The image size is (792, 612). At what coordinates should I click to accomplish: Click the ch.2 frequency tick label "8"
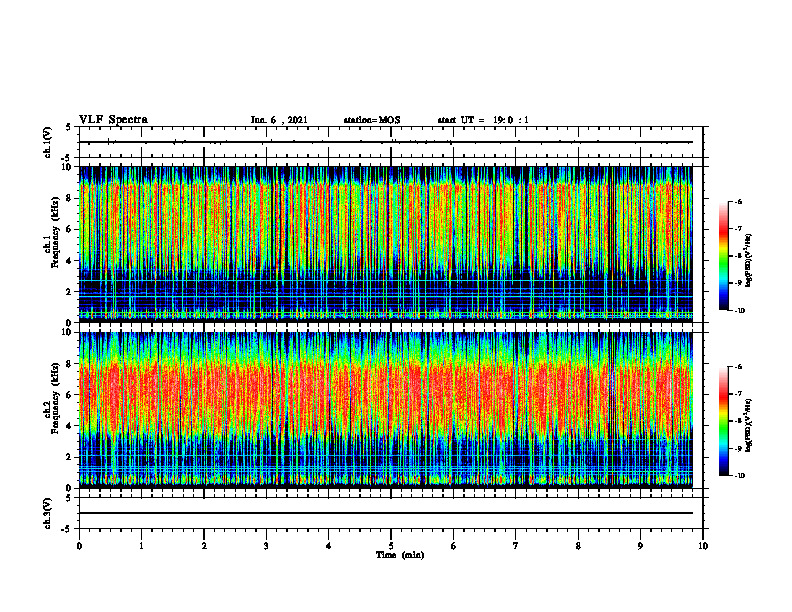pyautogui.click(x=70, y=364)
